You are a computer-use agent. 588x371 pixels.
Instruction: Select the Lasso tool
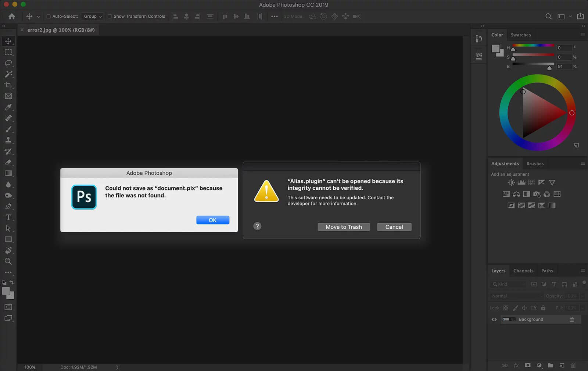[8, 63]
